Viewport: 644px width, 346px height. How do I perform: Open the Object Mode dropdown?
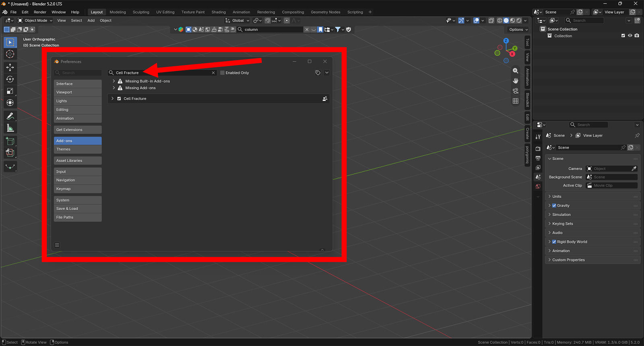pyautogui.click(x=35, y=21)
